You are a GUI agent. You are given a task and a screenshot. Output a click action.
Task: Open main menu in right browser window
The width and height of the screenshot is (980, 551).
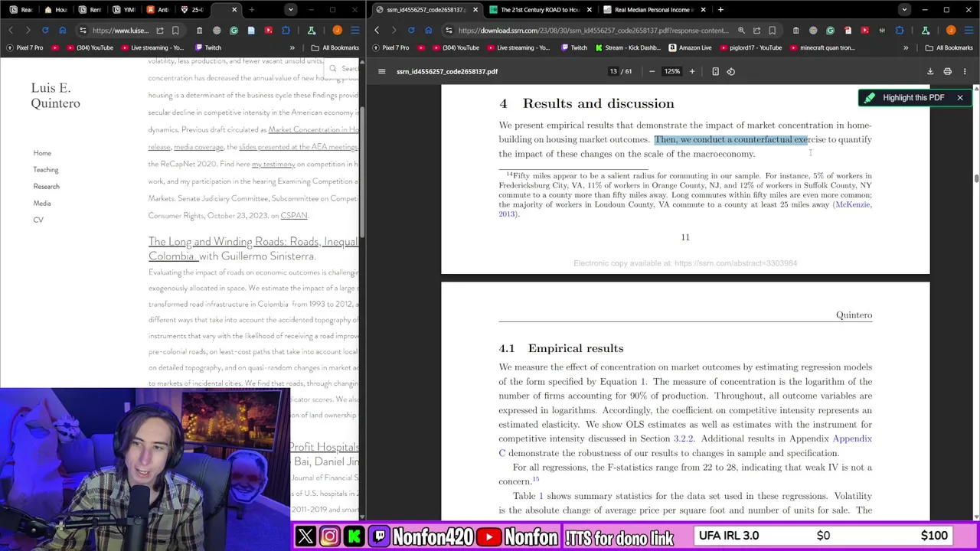(969, 31)
